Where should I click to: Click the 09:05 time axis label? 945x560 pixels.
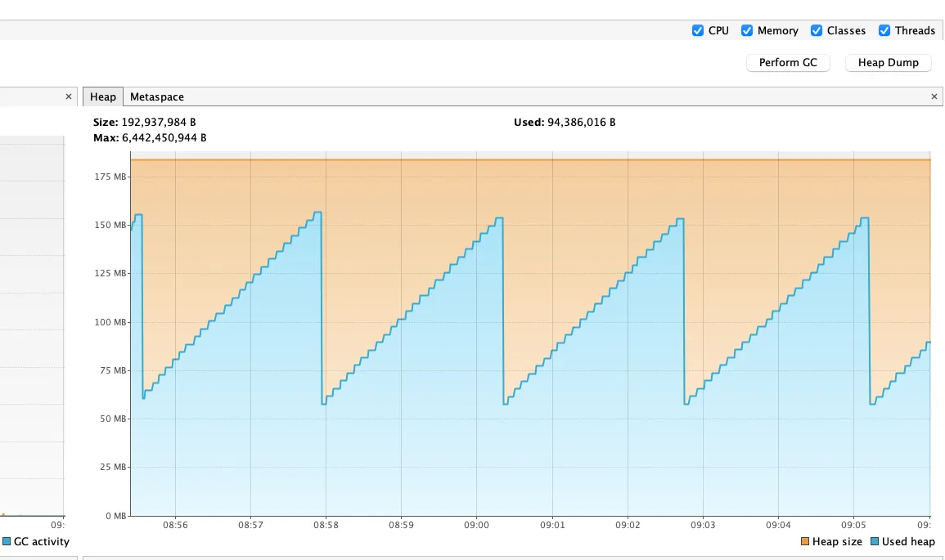[x=853, y=524]
